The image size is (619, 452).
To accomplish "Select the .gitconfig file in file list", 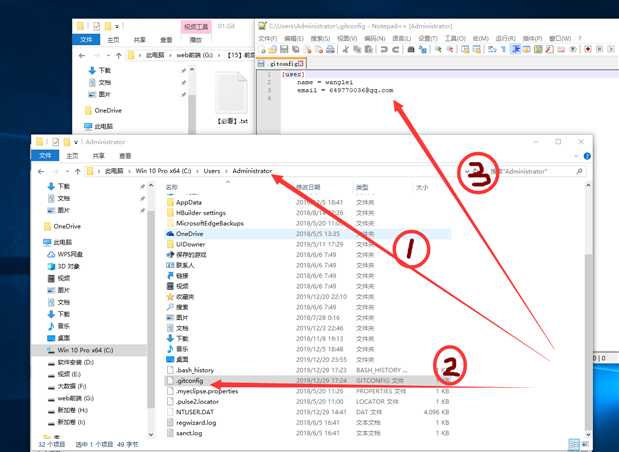I will coord(189,381).
